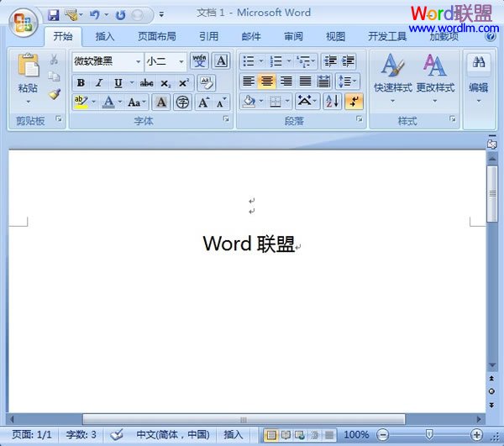The image size is (504, 446).
Task: Open the 审阅 tab
Action: click(293, 36)
